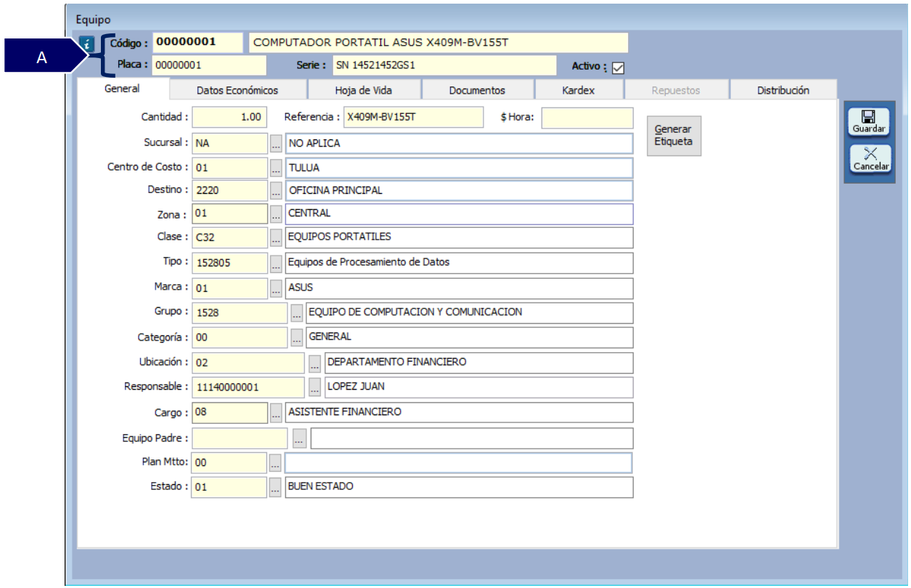The image size is (911, 588).
Task: Click the Plan Mtto code field
Action: coord(229,462)
